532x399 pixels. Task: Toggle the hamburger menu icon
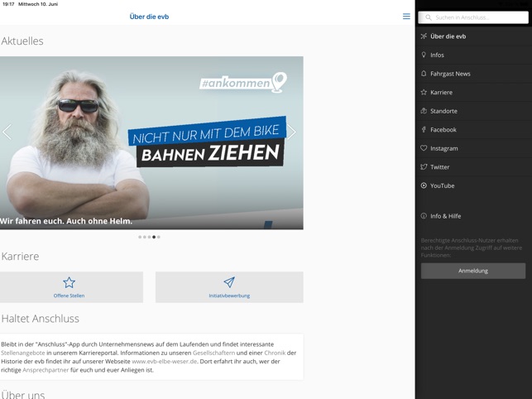(x=406, y=17)
